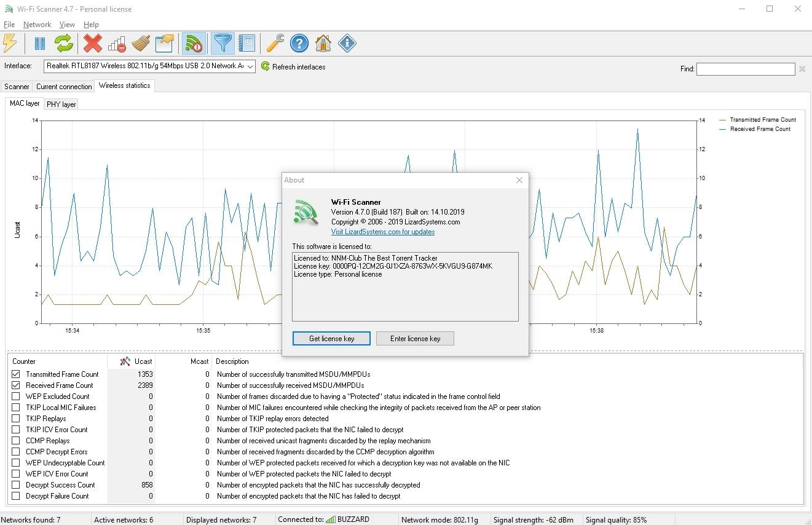This screenshot has height=525, width=812.
Task: Click the broom clear icon
Action: click(x=141, y=43)
